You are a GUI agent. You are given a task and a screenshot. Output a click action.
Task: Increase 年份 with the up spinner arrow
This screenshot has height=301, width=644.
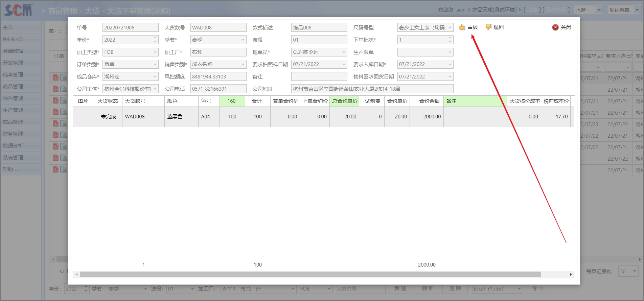[x=155, y=38]
